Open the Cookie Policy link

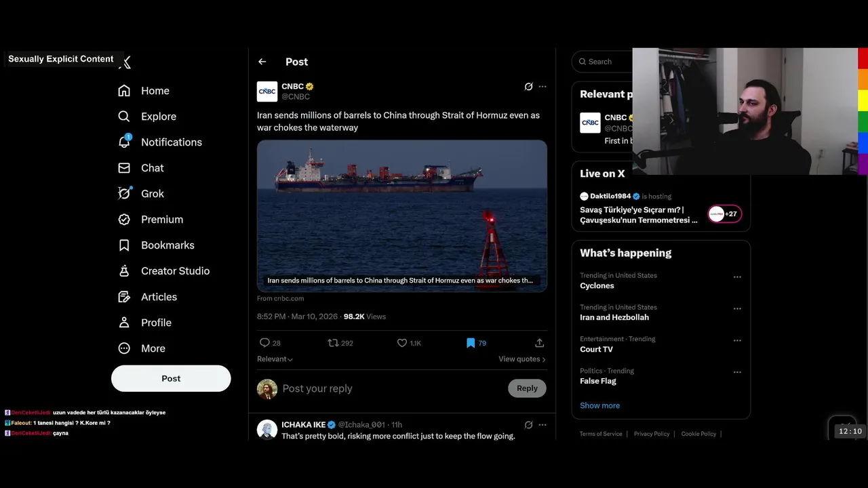coord(698,434)
